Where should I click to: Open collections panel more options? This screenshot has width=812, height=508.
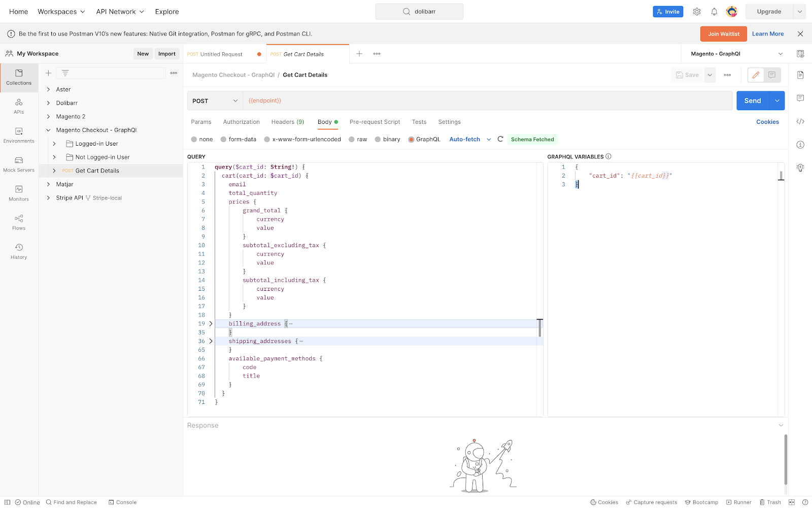[174, 73]
